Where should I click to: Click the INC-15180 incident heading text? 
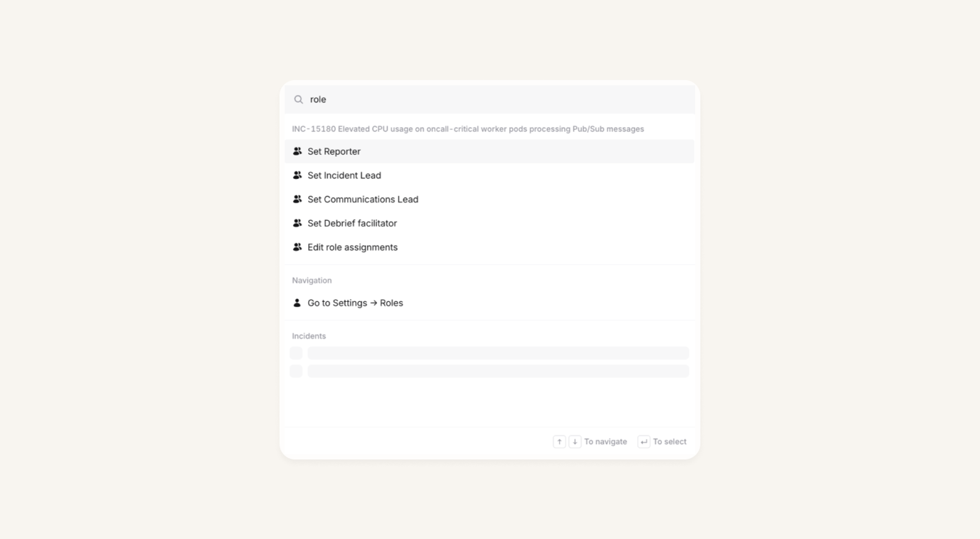(467, 129)
